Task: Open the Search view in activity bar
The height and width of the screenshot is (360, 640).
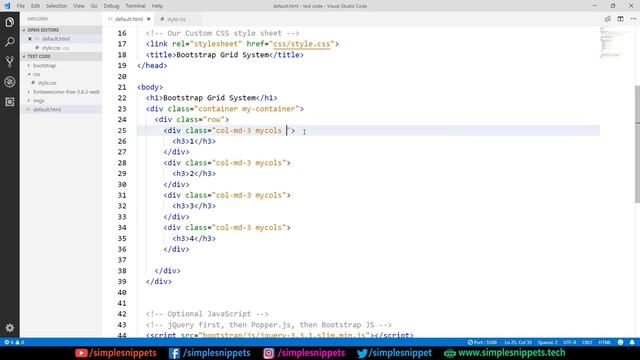Action: [x=9, y=42]
